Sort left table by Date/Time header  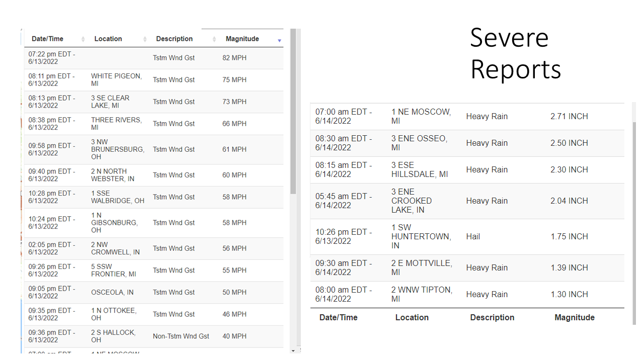[x=47, y=39]
